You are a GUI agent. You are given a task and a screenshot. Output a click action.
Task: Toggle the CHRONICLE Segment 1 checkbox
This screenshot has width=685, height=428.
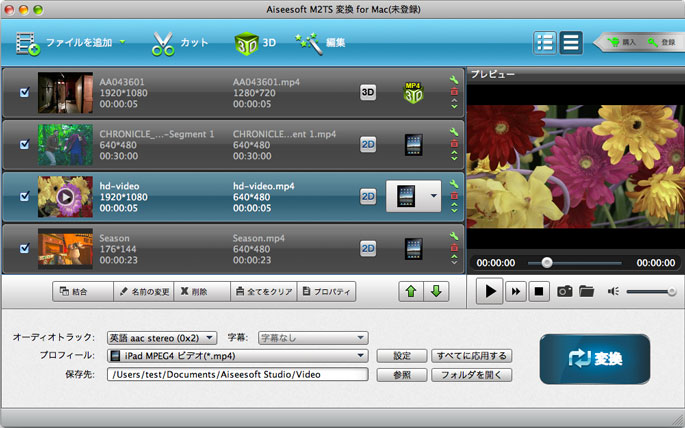tap(25, 144)
